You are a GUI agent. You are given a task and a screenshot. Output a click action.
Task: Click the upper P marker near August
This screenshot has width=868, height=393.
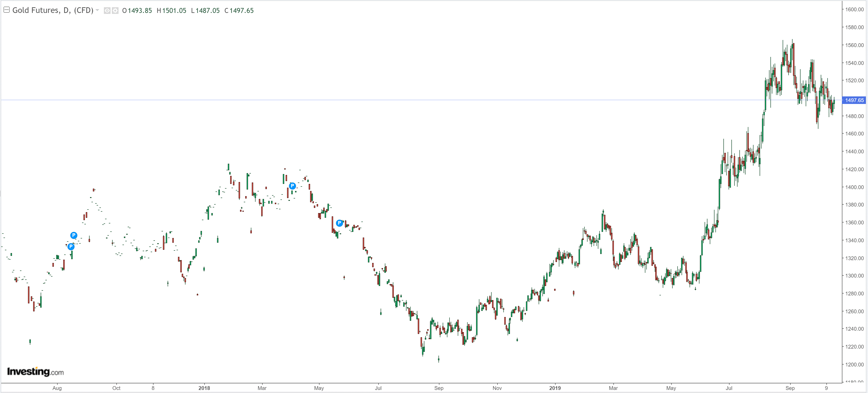74,235
